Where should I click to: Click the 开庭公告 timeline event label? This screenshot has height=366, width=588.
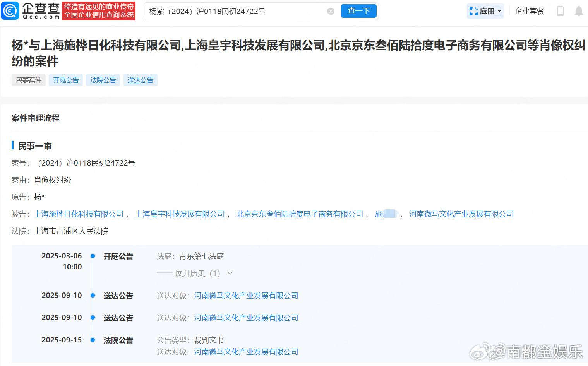(118, 256)
